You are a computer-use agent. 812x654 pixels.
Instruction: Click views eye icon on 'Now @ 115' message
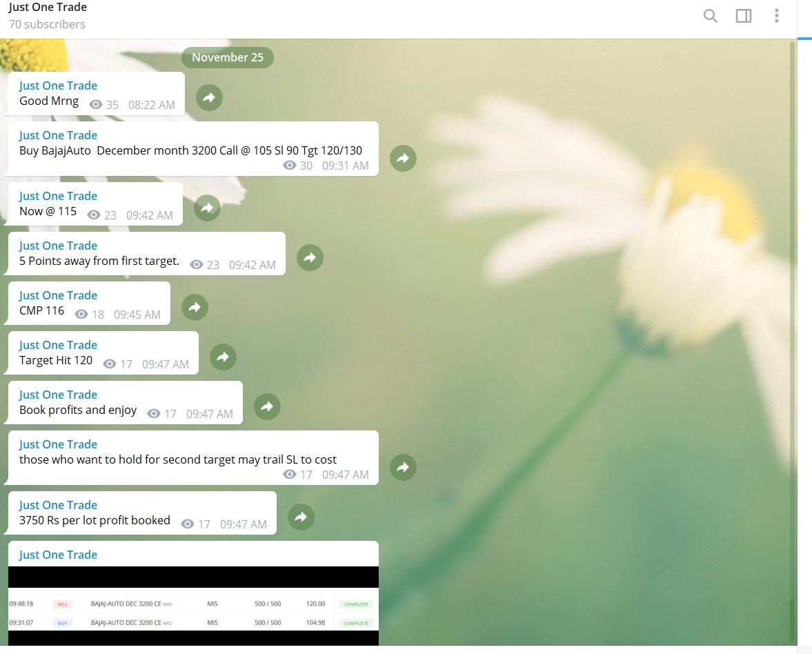(94, 215)
